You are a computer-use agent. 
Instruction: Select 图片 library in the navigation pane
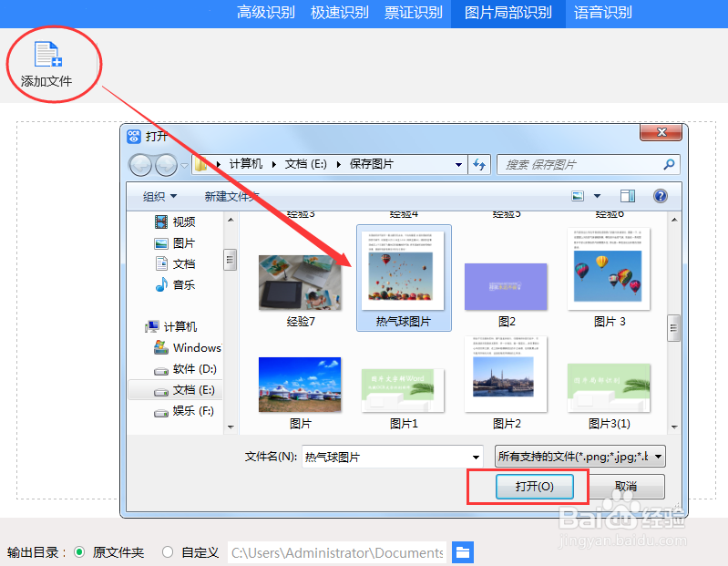click(x=175, y=243)
